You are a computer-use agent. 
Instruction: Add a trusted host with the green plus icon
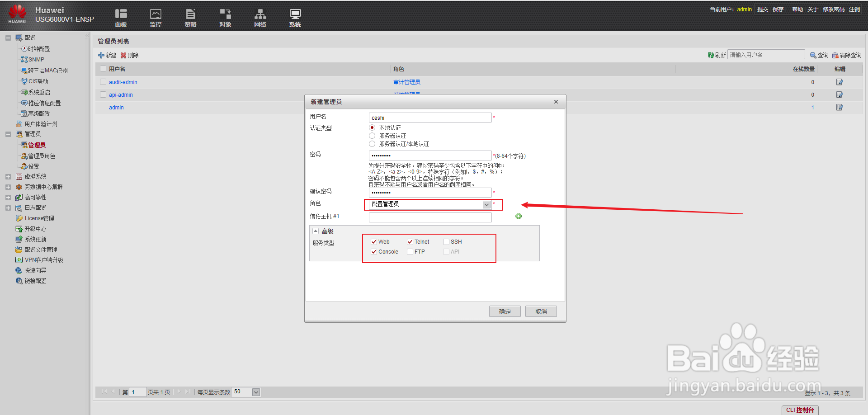(518, 216)
